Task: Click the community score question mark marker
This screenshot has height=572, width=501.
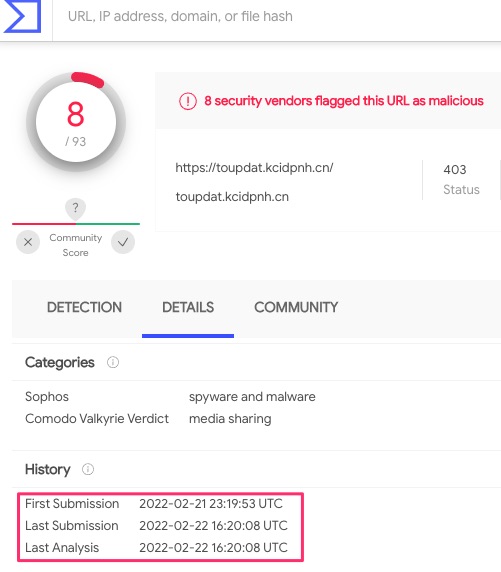Action: coord(76,209)
